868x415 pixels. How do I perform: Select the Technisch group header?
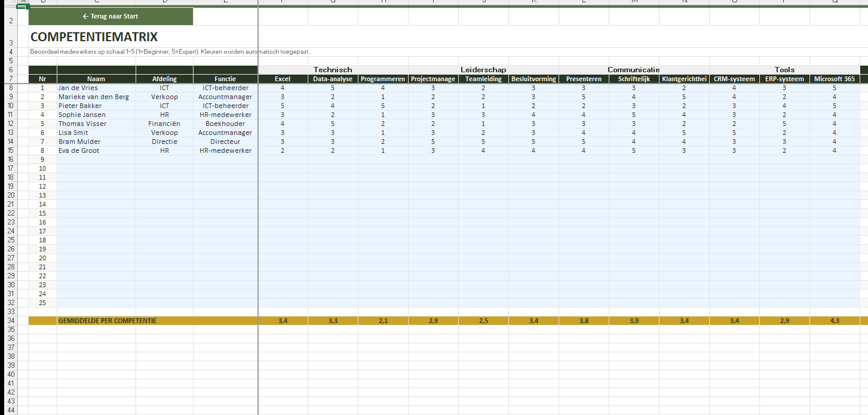pos(333,70)
